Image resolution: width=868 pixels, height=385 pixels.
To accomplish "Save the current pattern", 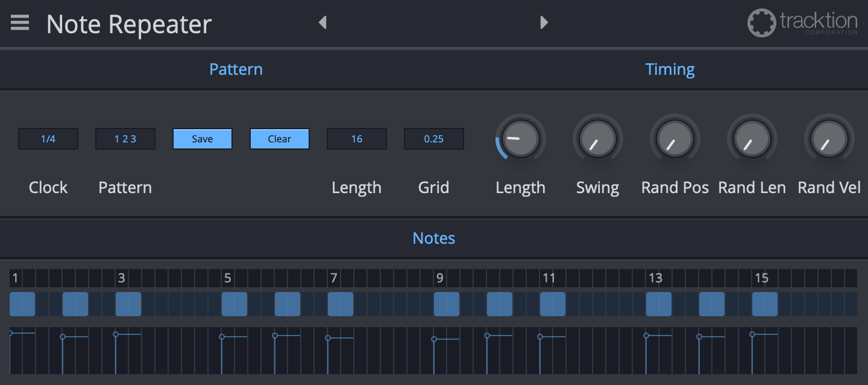I will (203, 139).
